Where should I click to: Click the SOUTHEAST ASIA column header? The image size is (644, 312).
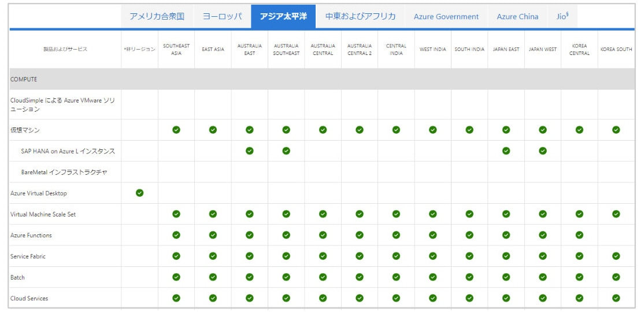(176, 49)
